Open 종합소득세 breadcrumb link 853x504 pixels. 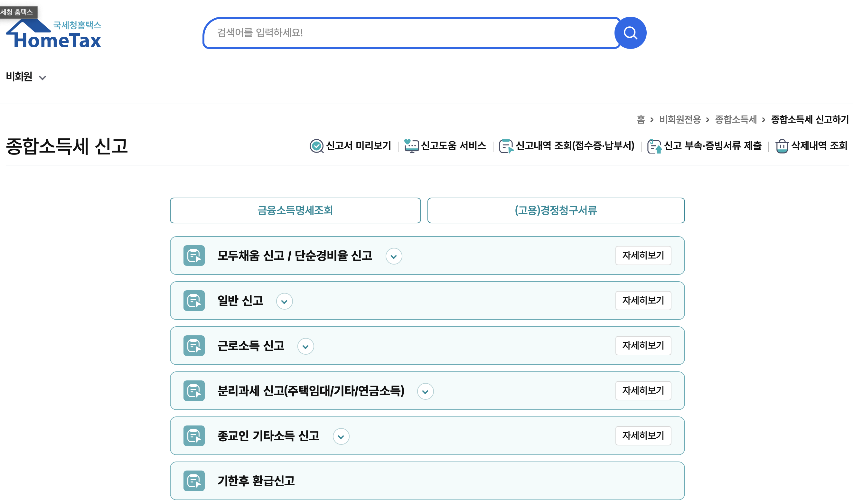coord(736,119)
